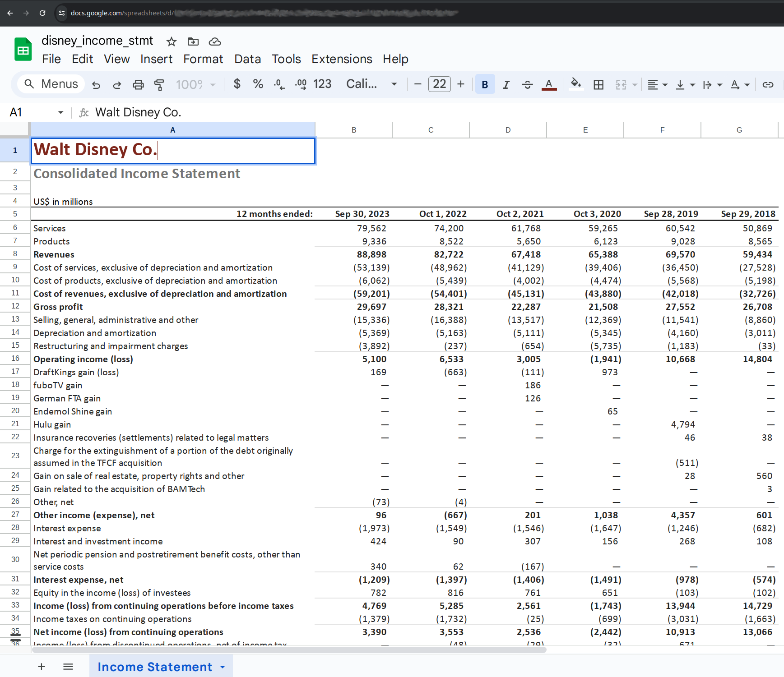
Task: Open the Tools menu
Action: tap(286, 59)
